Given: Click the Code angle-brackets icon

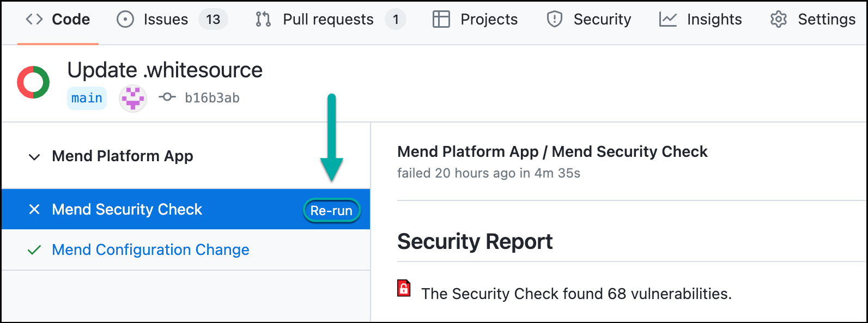Looking at the screenshot, I should click(x=34, y=20).
